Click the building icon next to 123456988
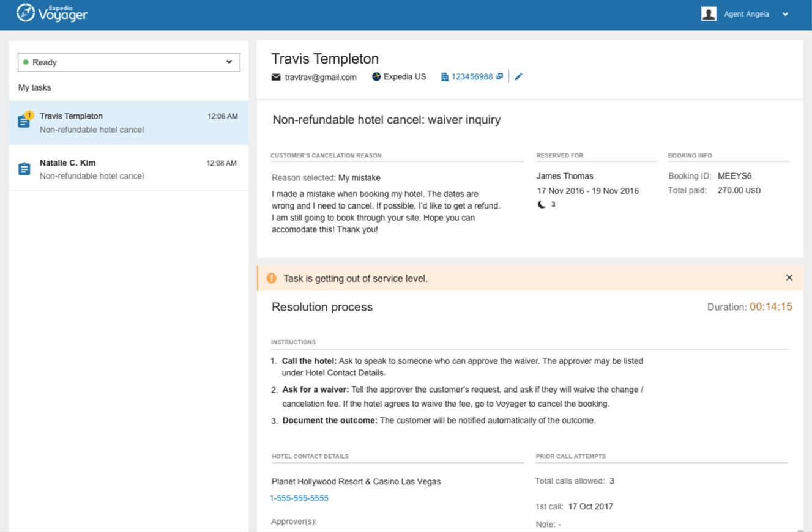This screenshot has height=532, width=812. pyautogui.click(x=445, y=77)
